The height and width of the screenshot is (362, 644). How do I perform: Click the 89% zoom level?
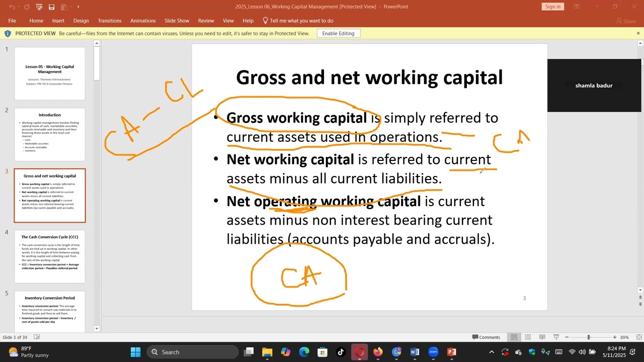click(x=624, y=337)
